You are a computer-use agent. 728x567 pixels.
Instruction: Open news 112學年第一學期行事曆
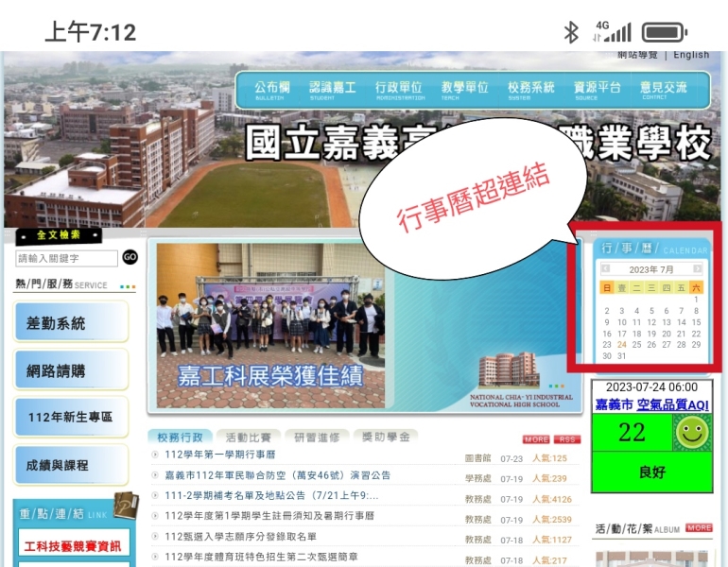[220, 455]
